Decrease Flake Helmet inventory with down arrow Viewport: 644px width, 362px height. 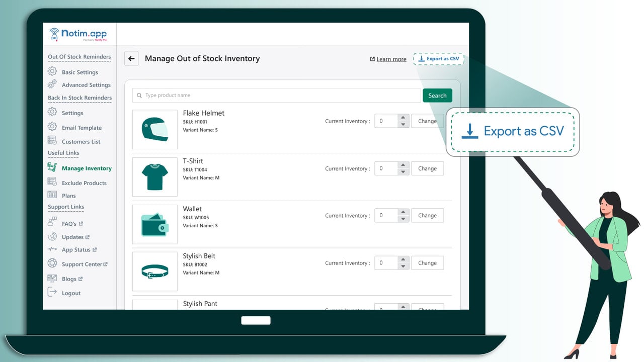(403, 125)
